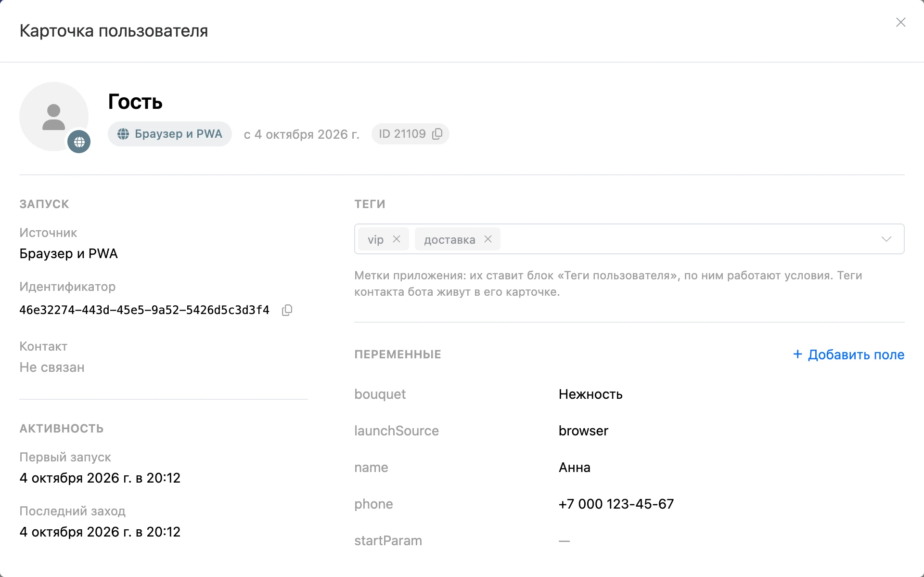The height and width of the screenshot is (577, 924).
Task: Click the globe badge on avatar
Action: click(x=79, y=142)
